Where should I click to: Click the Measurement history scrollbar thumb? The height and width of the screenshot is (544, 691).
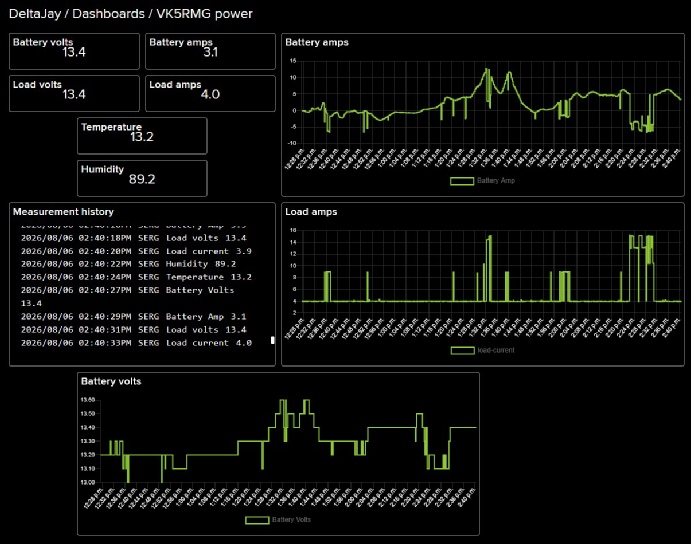(272, 340)
